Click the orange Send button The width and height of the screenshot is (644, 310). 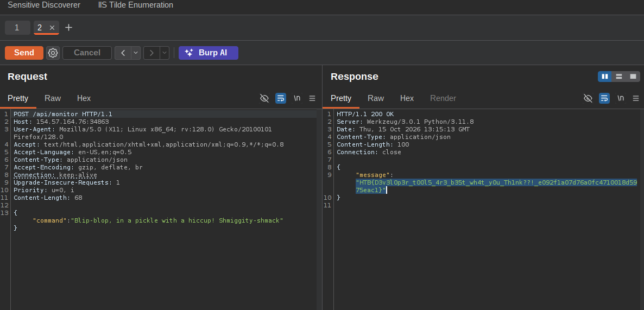pyautogui.click(x=24, y=53)
